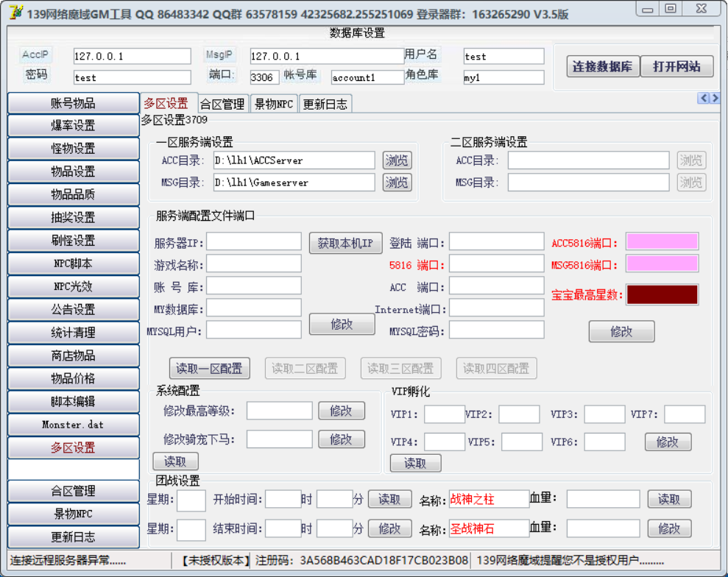Viewport: 728px width, 577px height.
Task: Click the AccIP input field
Action: tap(132, 56)
